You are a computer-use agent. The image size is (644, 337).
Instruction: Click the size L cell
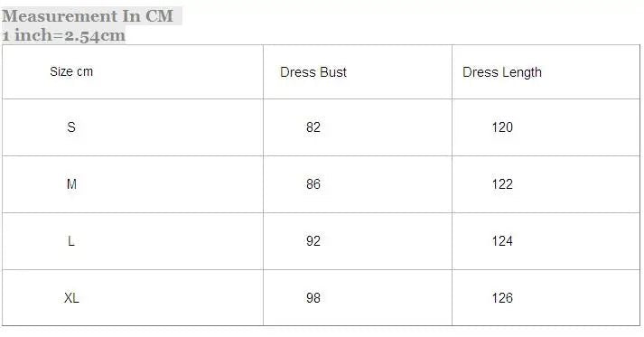pyautogui.click(x=133, y=241)
